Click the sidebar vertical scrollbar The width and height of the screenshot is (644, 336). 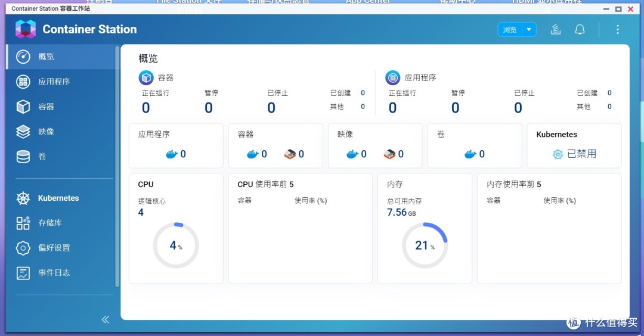pyautogui.click(x=117, y=166)
